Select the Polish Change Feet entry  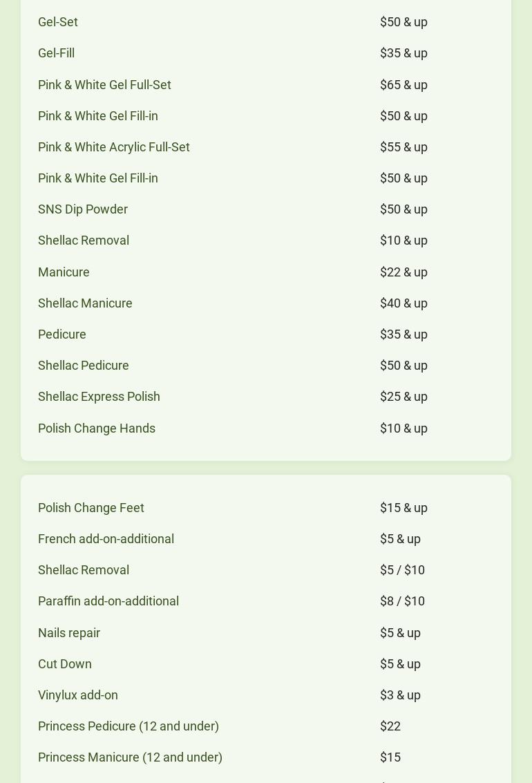(x=91, y=508)
